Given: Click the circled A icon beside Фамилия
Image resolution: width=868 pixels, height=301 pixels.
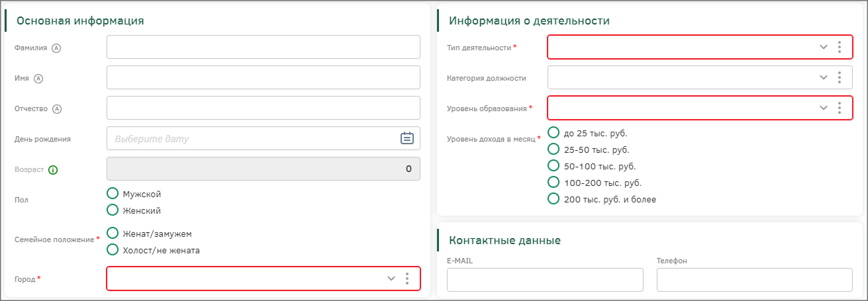Looking at the screenshot, I should click(56, 48).
